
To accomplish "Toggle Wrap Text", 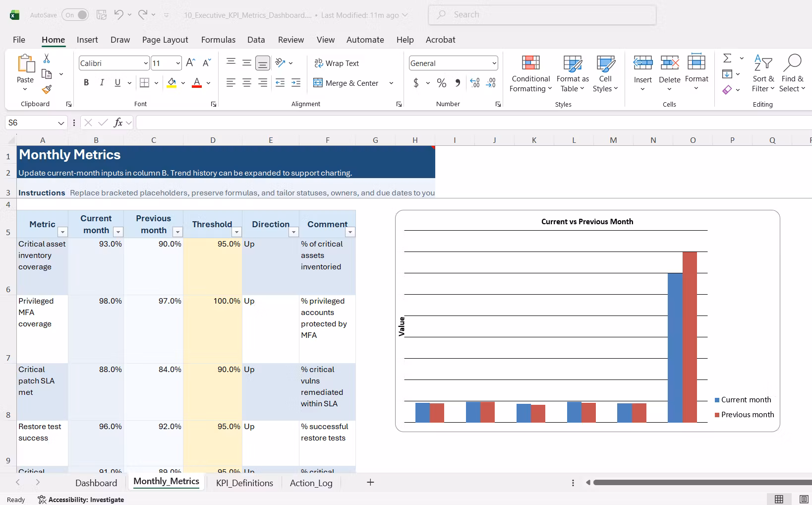I will pyautogui.click(x=337, y=63).
